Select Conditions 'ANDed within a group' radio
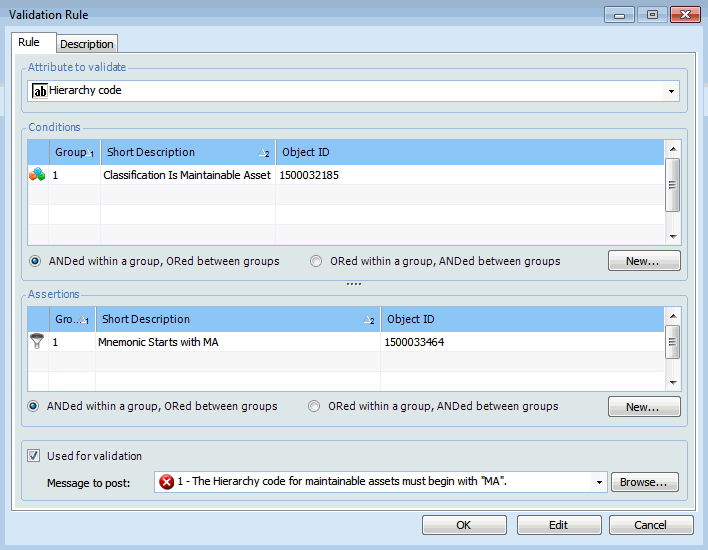The image size is (708, 550). pyautogui.click(x=35, y=261)
